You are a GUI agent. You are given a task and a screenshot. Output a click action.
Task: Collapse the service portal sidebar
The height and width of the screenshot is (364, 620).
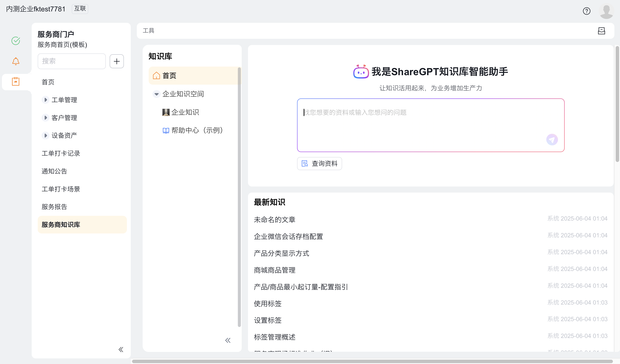click(x=121, y=350)
